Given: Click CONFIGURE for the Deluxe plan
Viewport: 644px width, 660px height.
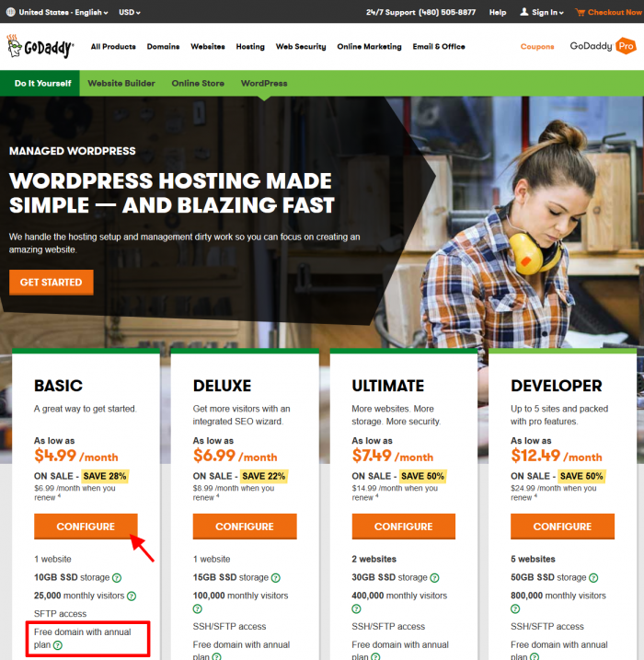Looking at the screenshot, I should coord(245,527).
